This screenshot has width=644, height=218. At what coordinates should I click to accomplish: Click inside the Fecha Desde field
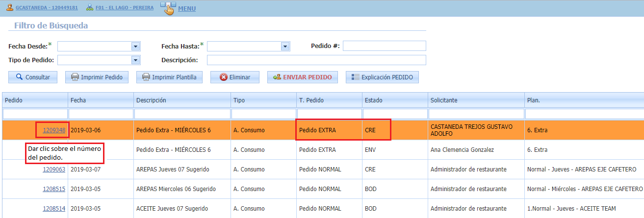click(94, 46)
